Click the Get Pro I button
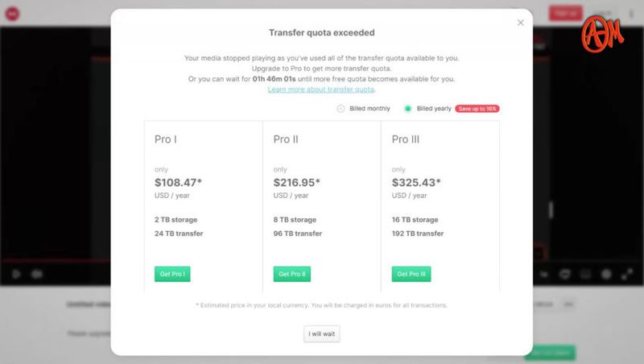This screenshot has width=644, height=364. tap(172, 274)
